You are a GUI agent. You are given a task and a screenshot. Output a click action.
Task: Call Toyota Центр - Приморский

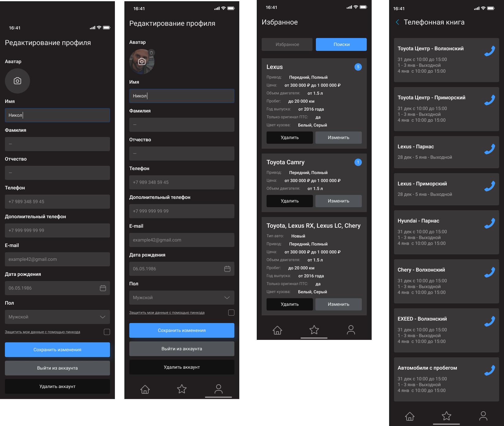click(x=490, y=100)
